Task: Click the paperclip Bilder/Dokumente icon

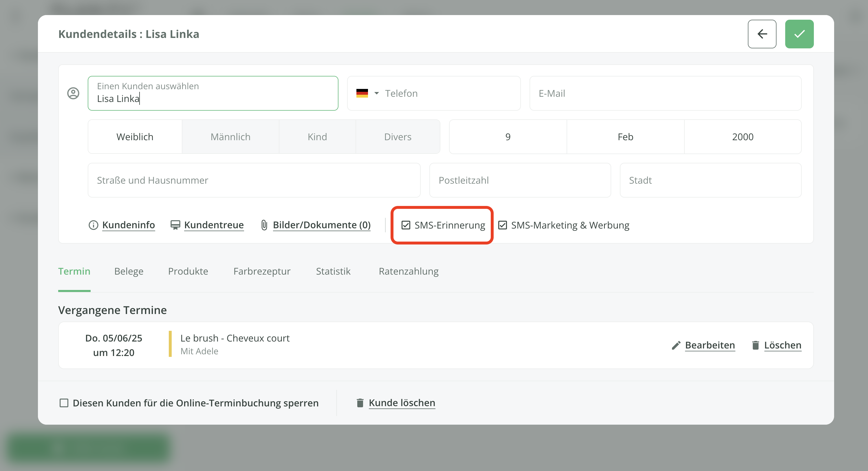Action: [x=264, y=225]
